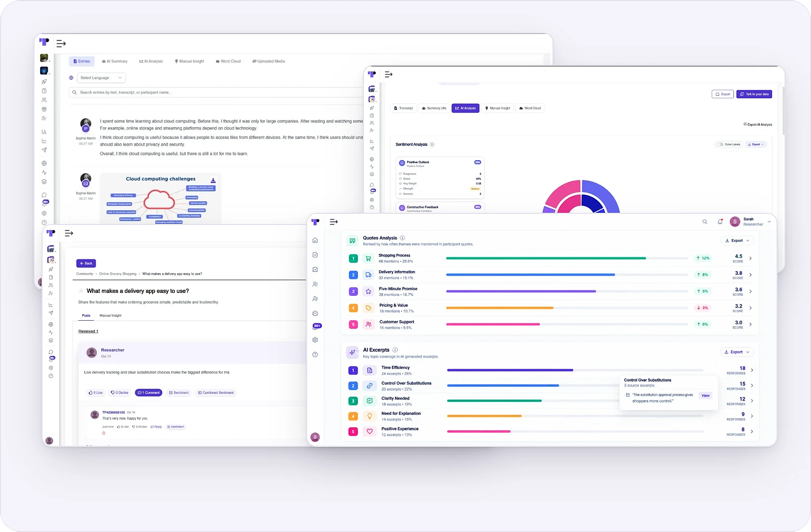
Task: Click the home icon in Quotes Analysis window sidebar
Action: pyautogui.click(x=315, y=240)
